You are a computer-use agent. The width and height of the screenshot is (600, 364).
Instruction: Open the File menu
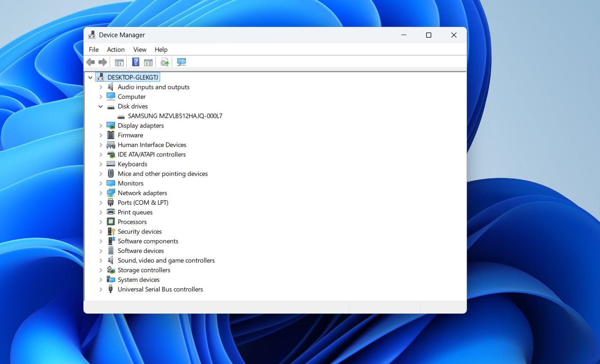pos(94,50)
